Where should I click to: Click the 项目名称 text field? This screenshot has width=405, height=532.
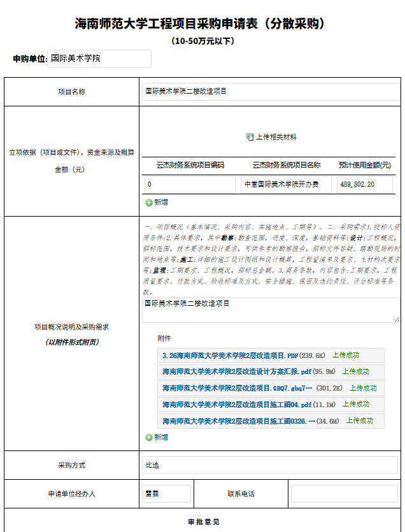271,92
